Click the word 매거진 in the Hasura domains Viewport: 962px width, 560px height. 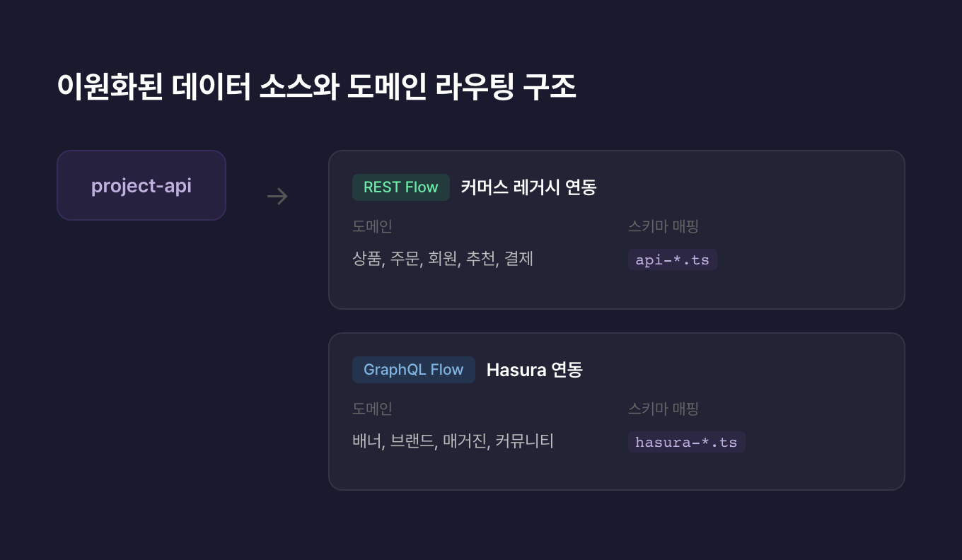click(464, 441)
